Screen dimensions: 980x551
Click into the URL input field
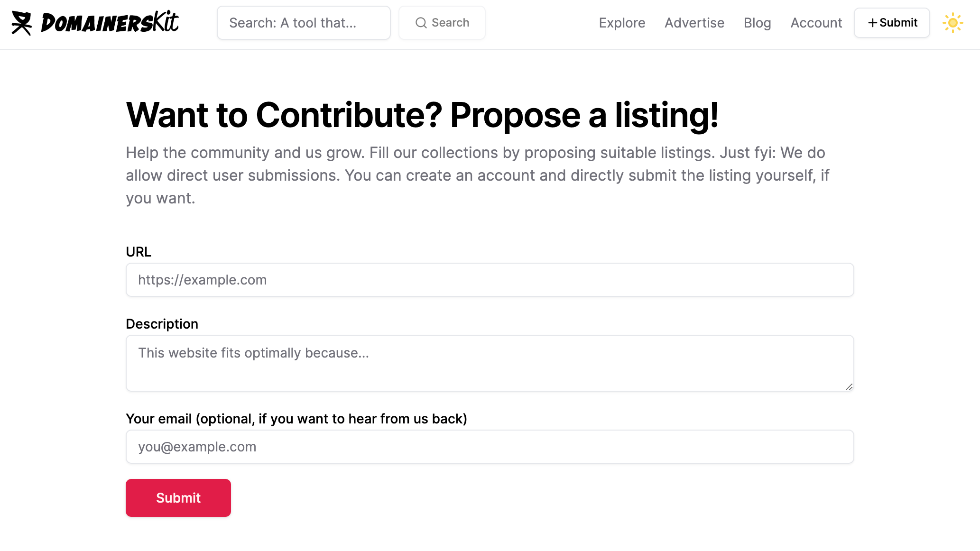coord(490,280)
